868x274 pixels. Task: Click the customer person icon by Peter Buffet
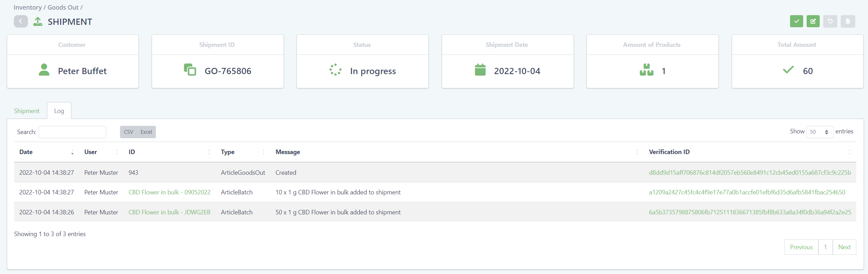coord(44,70)
